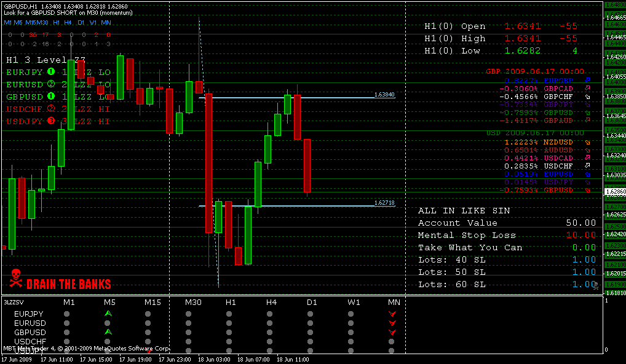Click the EURUSD row label in lower panel

point(30,323)
